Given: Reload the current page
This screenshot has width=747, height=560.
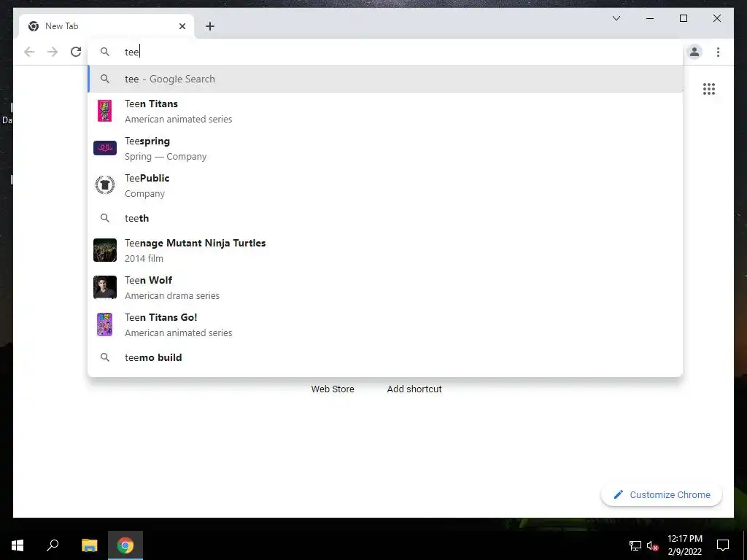Looking at the screenshot, I should click(x=76, y=52).
